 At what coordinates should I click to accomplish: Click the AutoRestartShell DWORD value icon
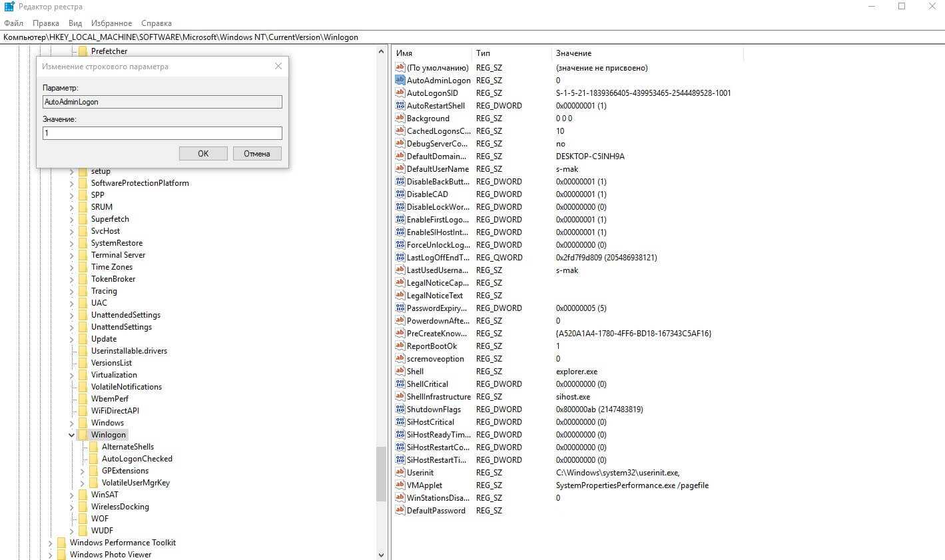(400, 105)
